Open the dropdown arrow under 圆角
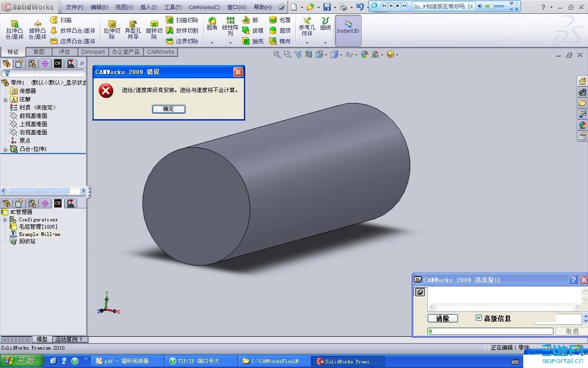This screenshot has width=588, height=368. 212,43
